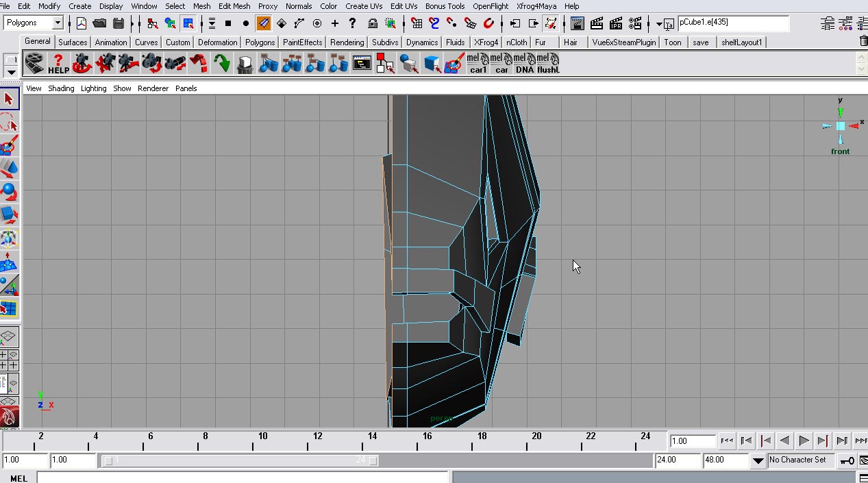This screenshot has height=483, width=868.
Task: Pick the Universal Manipulator tool
Action: click(x=9, y=238)
